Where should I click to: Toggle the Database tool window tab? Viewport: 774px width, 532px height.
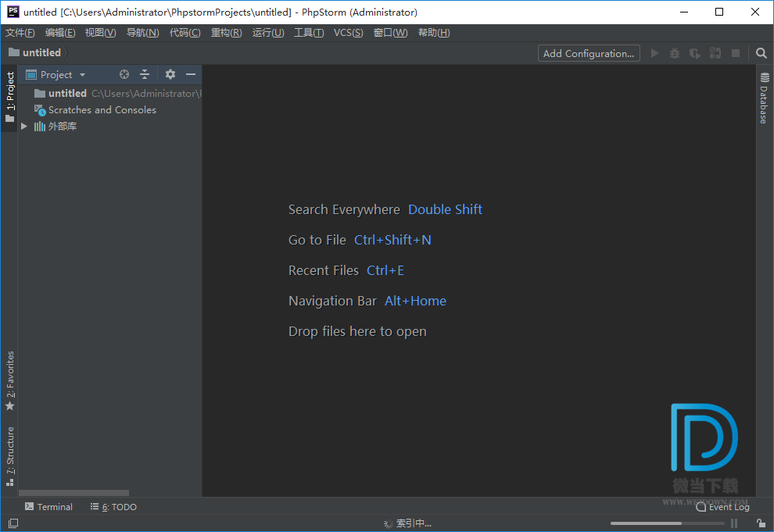pyautogui.click(x=764, y=98)
